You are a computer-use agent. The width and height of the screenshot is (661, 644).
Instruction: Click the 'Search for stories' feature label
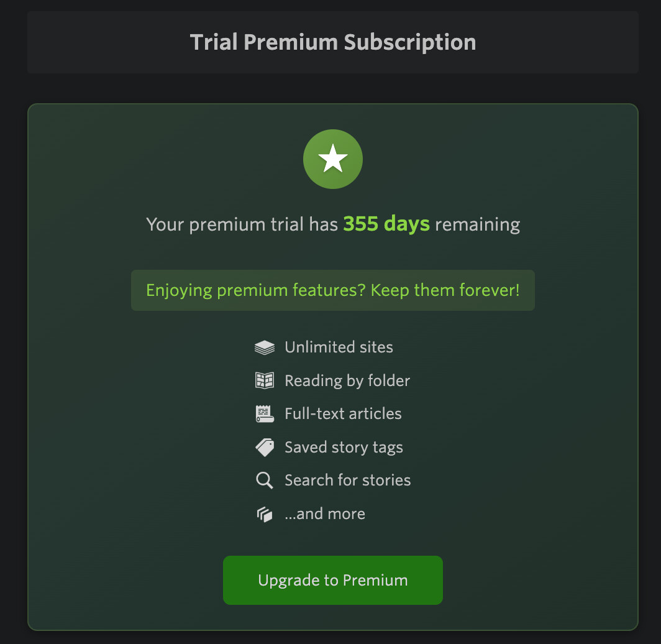[x=347, y=481]
